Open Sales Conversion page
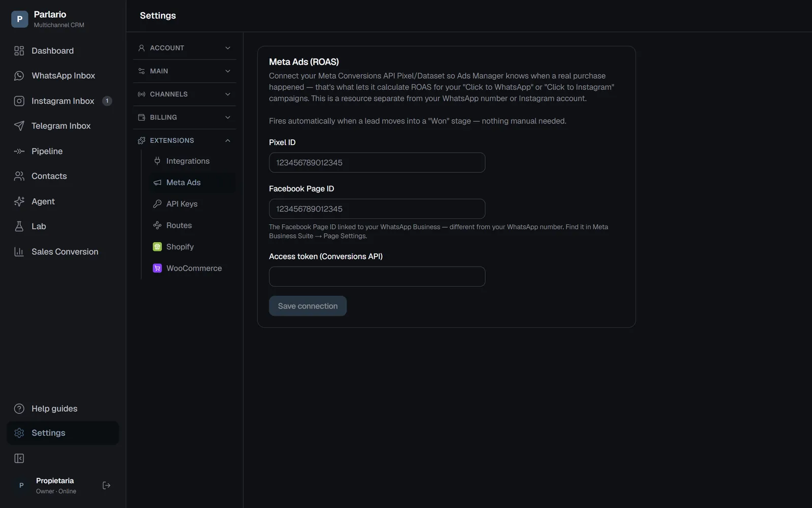This screenshot has width=812, height=508. [x=63, y=252]
